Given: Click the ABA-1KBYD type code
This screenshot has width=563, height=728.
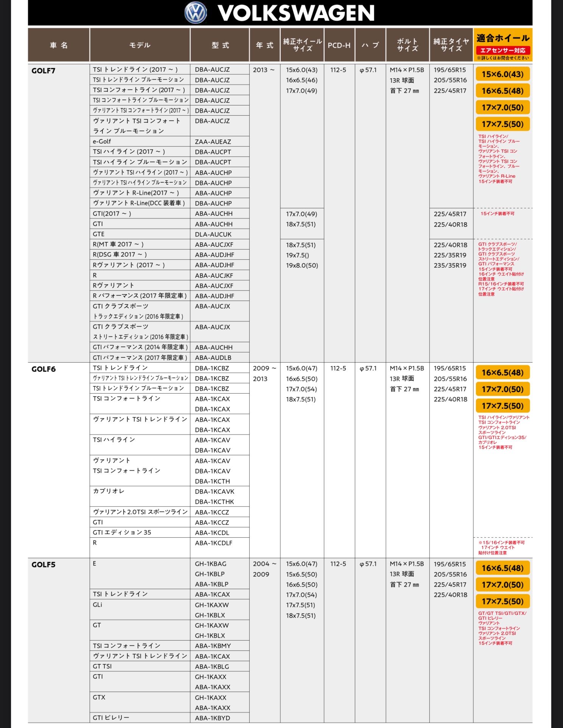Looking at the screenshot, I should (x=213, y=718).
